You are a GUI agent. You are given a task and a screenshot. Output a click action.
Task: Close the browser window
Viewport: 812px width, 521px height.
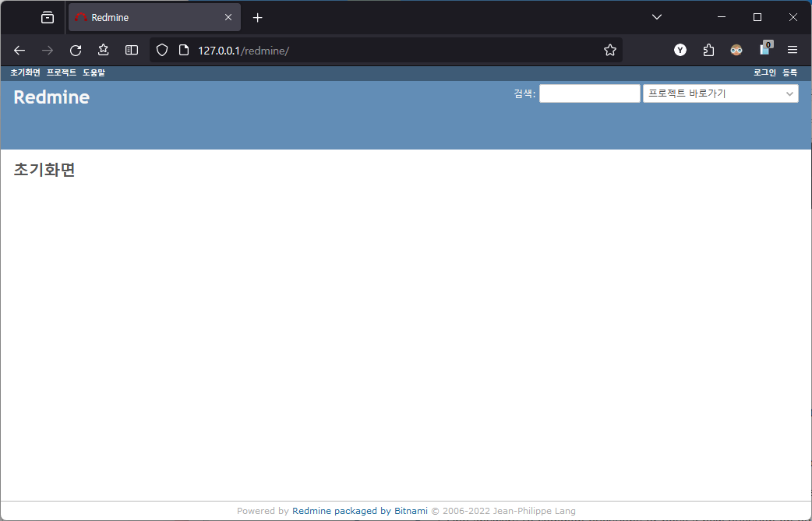click(793, 17)
